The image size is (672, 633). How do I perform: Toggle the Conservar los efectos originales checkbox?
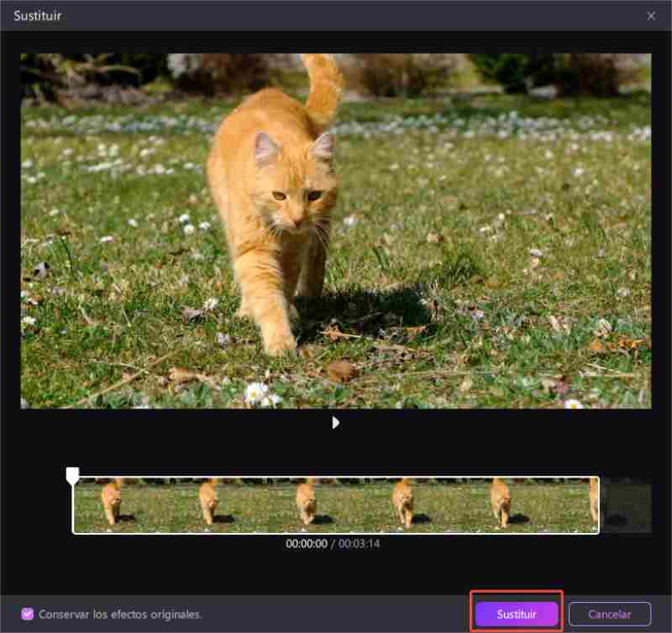tap(28, 614)
